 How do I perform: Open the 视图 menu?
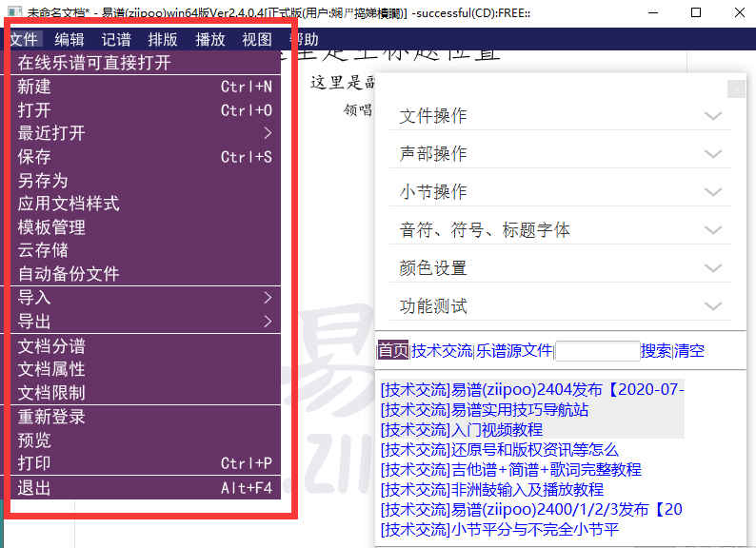coord(257,39)
